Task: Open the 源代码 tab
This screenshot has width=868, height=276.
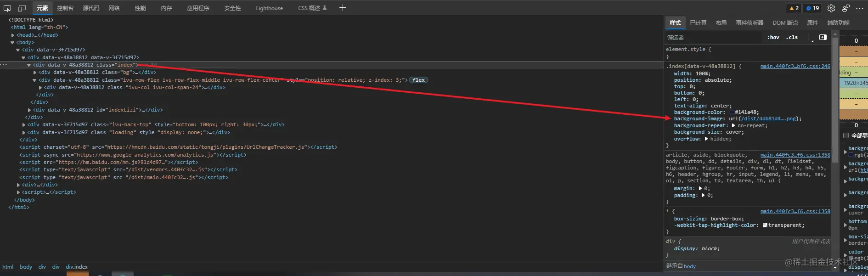Action: click(x=91, y=8)
